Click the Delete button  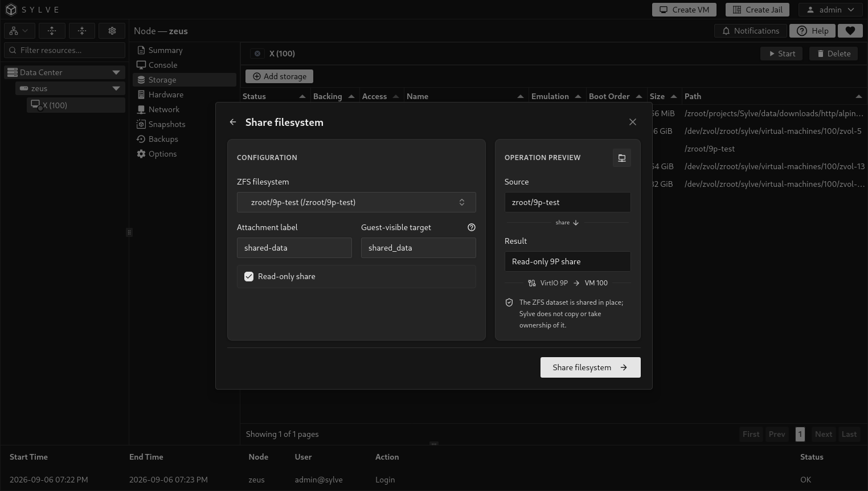pyautogui.click(x=834, y=54)
